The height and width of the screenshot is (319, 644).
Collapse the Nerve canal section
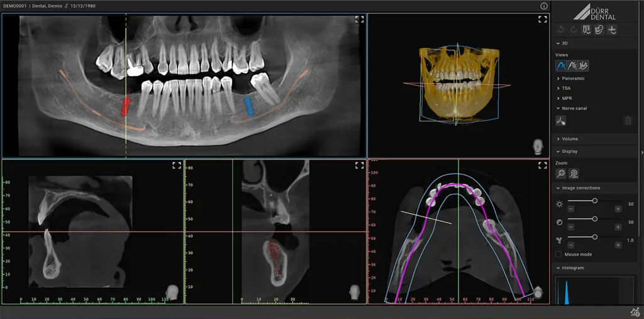pyautogui.click(x=558, y=108)
